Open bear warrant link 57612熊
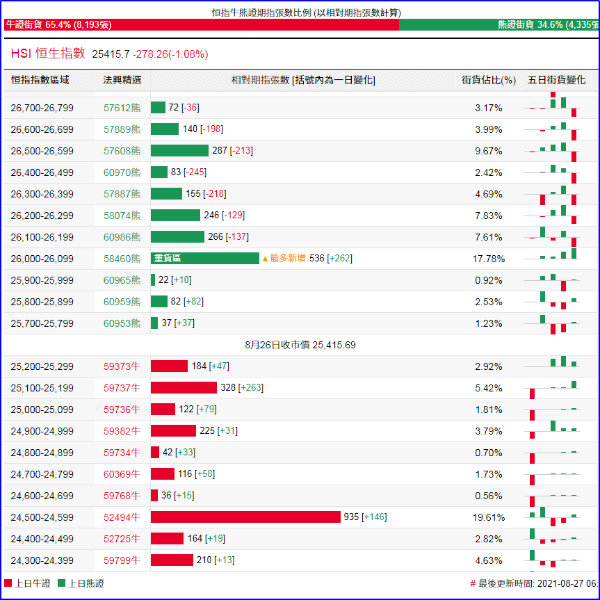This screenshot has height=600, width=600. [122, 108]
